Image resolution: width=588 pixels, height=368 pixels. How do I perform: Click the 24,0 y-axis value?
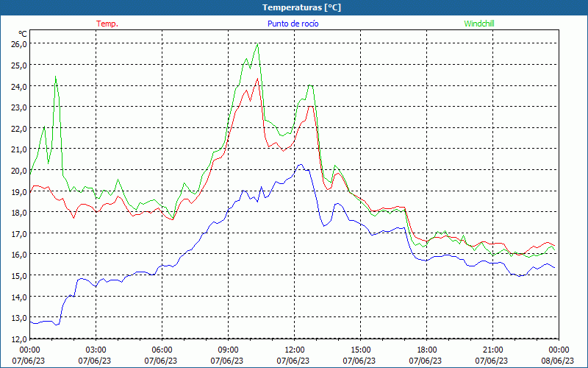19,86
